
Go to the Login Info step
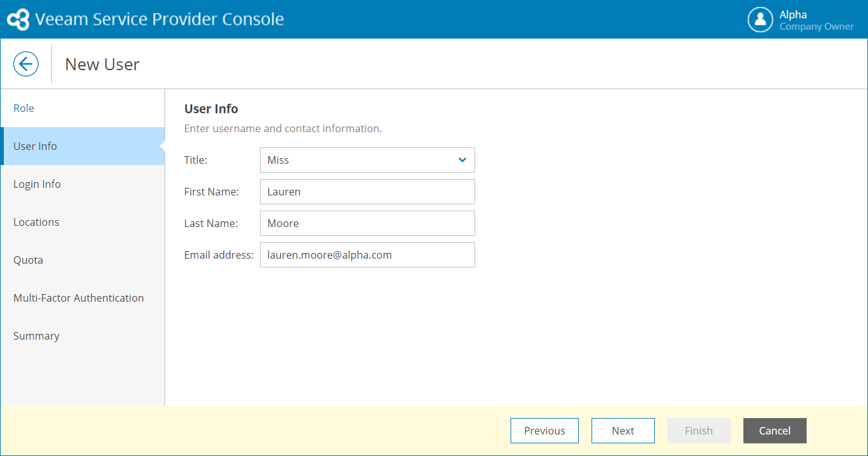click(37, 184)
